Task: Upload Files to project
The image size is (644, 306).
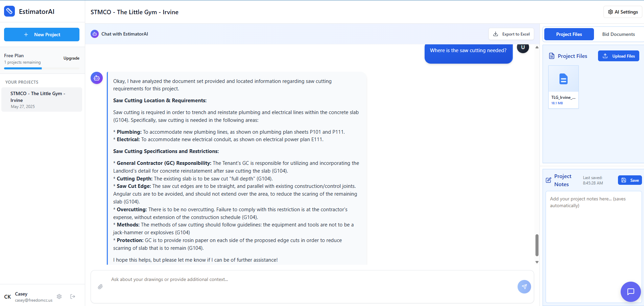Action: 618,56
